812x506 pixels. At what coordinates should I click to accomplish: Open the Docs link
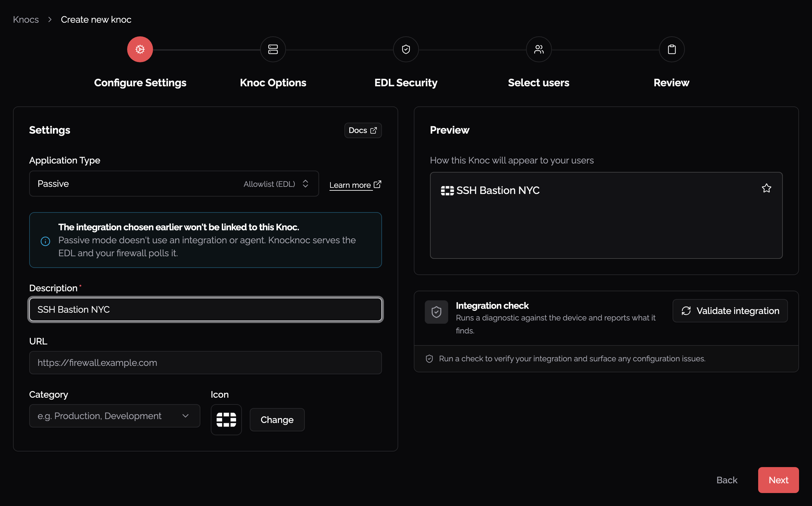tap(363, 130)
